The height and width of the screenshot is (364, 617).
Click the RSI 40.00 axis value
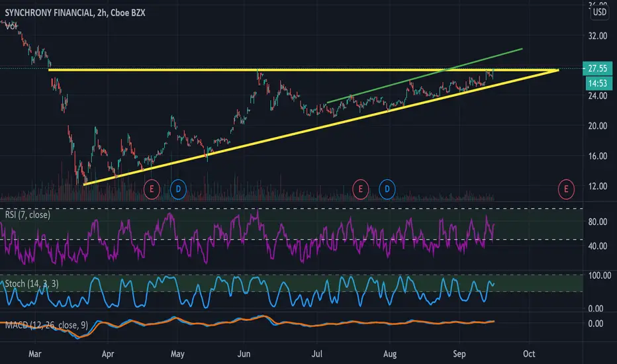(597, 246)
